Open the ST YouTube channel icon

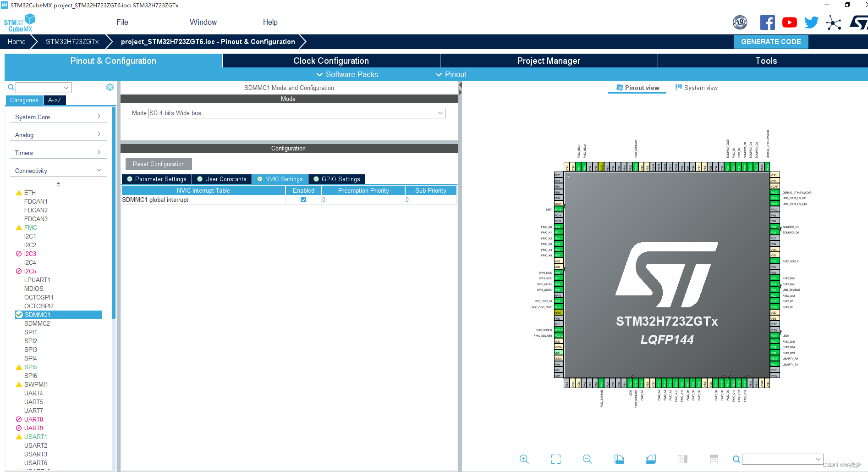pos(789,22)
